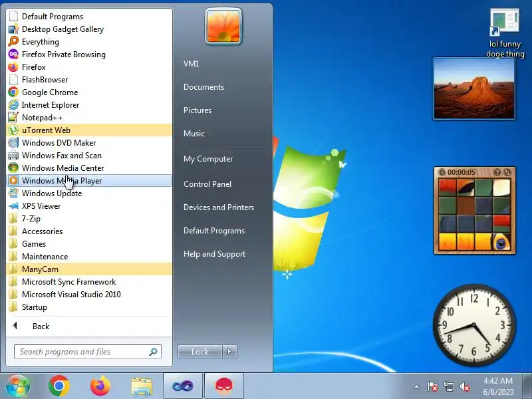Open Firefox from the taskbar

point(100,386)
